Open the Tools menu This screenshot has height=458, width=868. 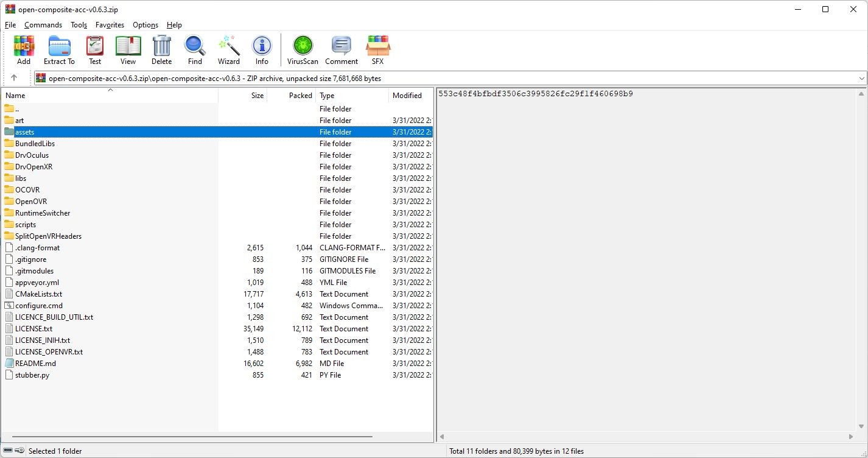(x=79, y=25)
